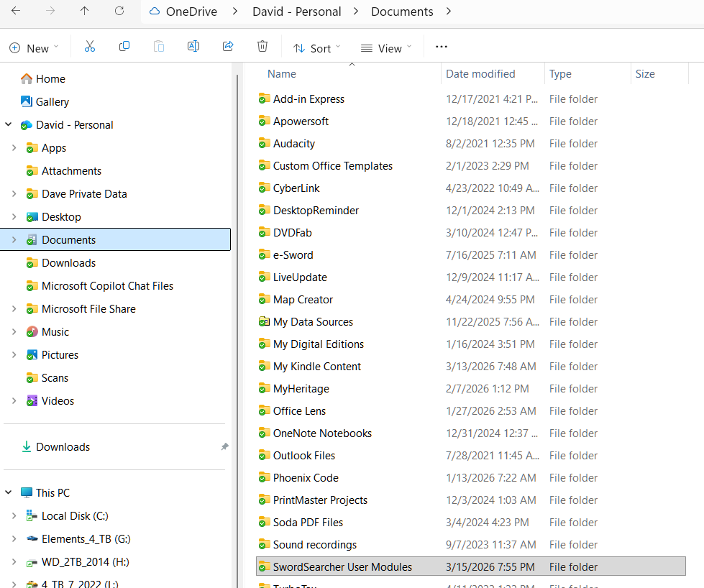The image size is (704, 588).
Task: Click the Pictures folder icon in sidebar
Action: coord(32,354)
